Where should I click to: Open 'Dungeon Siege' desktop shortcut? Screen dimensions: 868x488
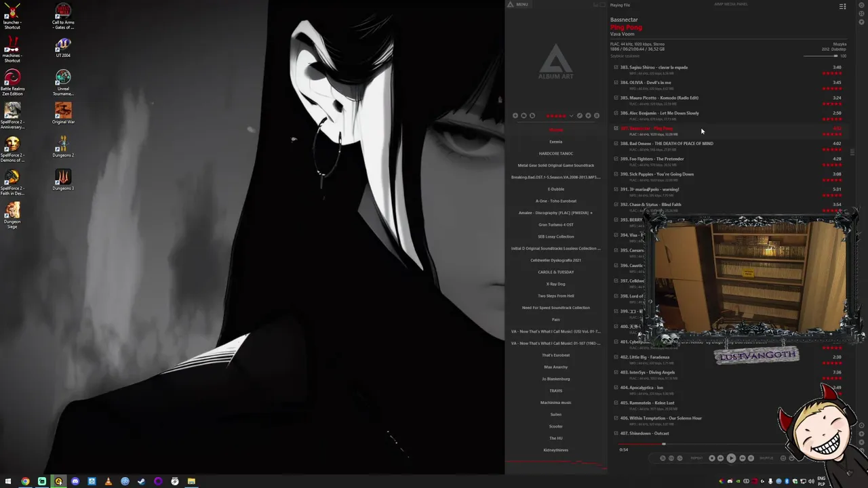[12, 215]
